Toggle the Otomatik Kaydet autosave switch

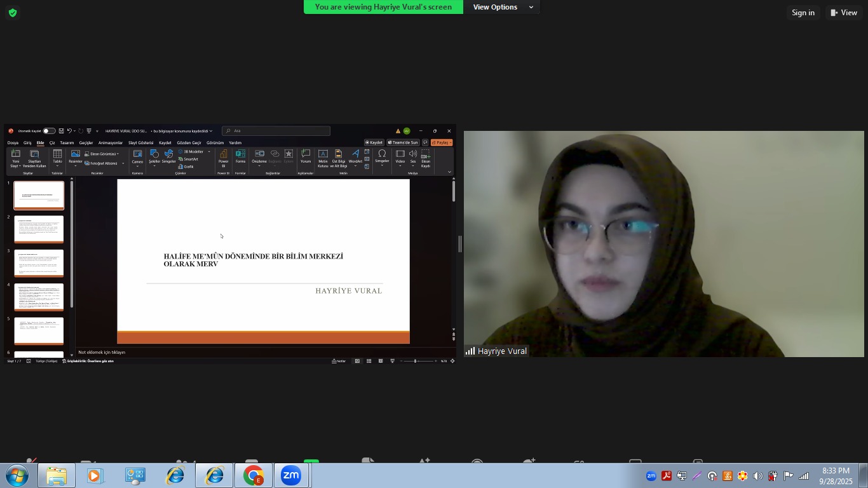[48, 131]
